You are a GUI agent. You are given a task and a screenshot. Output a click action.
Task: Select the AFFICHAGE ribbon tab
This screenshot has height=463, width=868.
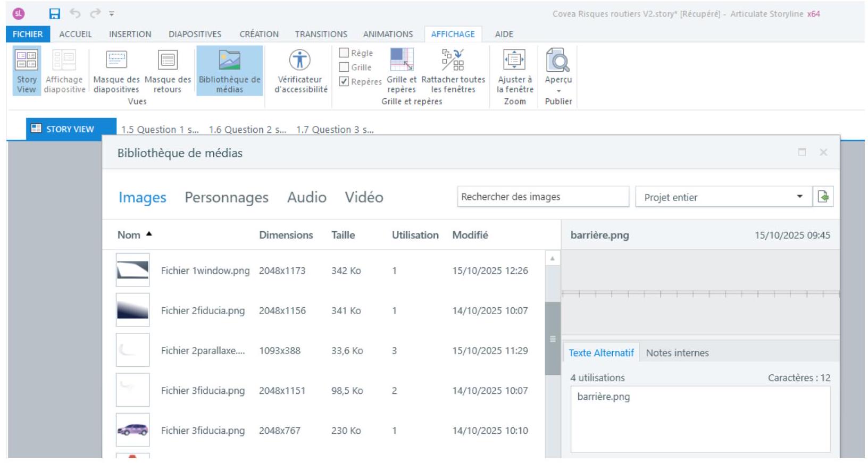click(x=453, y=34)
